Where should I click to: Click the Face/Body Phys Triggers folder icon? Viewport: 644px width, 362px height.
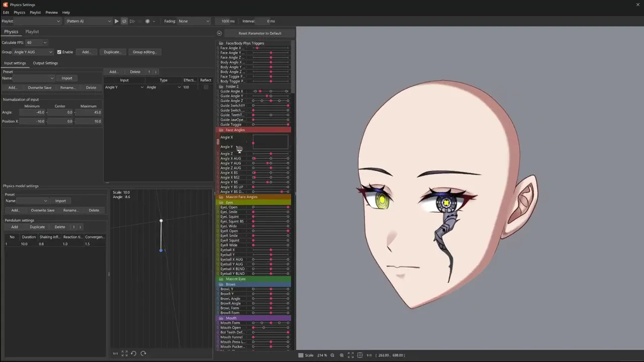pos(221,43)
